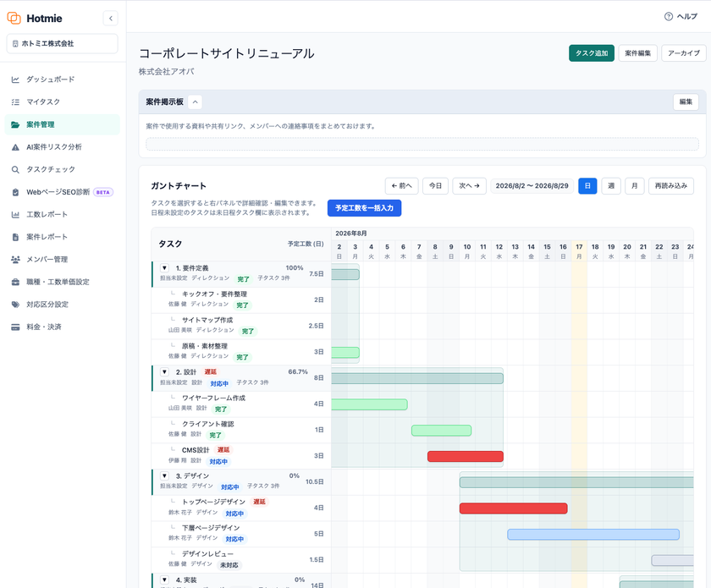711x588 pixels.
Task: Collapse the 2. 設計 task group
Action: (x=164, y=371)
